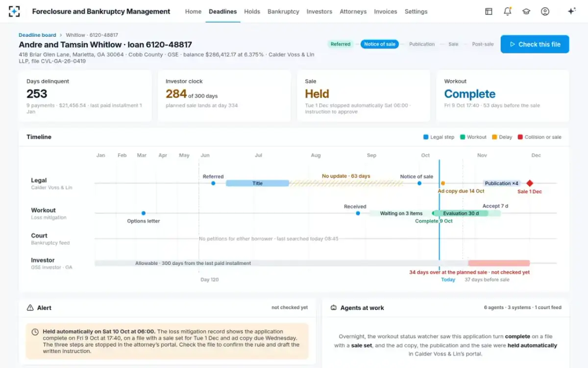The height and width of the screenshot is (368, 588).
Task: Click the Workout status Complete
Action: click(470, 94)
